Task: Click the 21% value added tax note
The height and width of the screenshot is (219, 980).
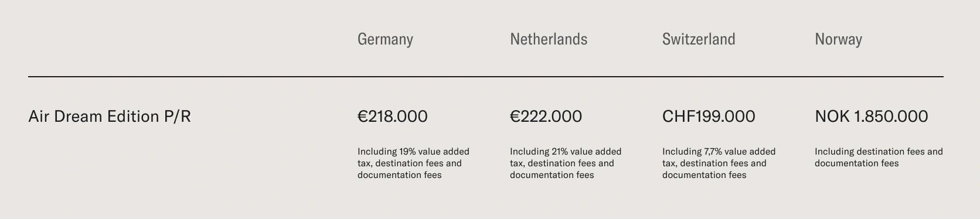Action: pos(566,163)
